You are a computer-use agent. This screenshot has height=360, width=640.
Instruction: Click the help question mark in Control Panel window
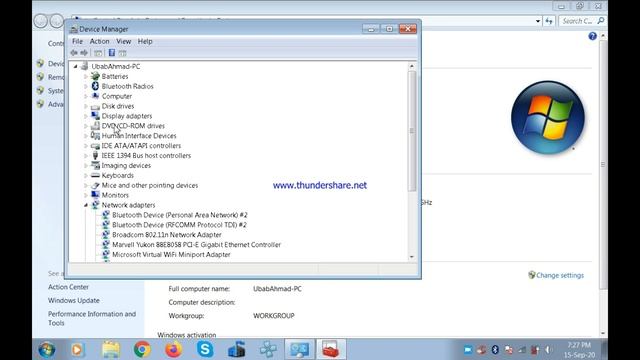592,36
